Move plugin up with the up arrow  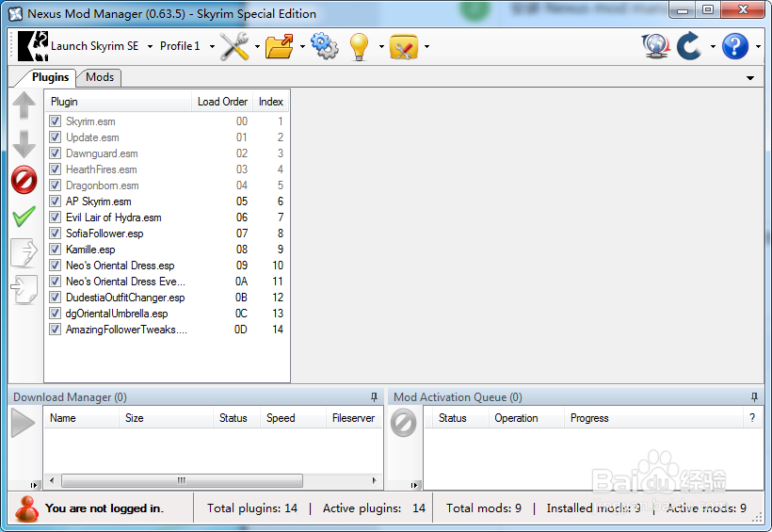point(24,105)
